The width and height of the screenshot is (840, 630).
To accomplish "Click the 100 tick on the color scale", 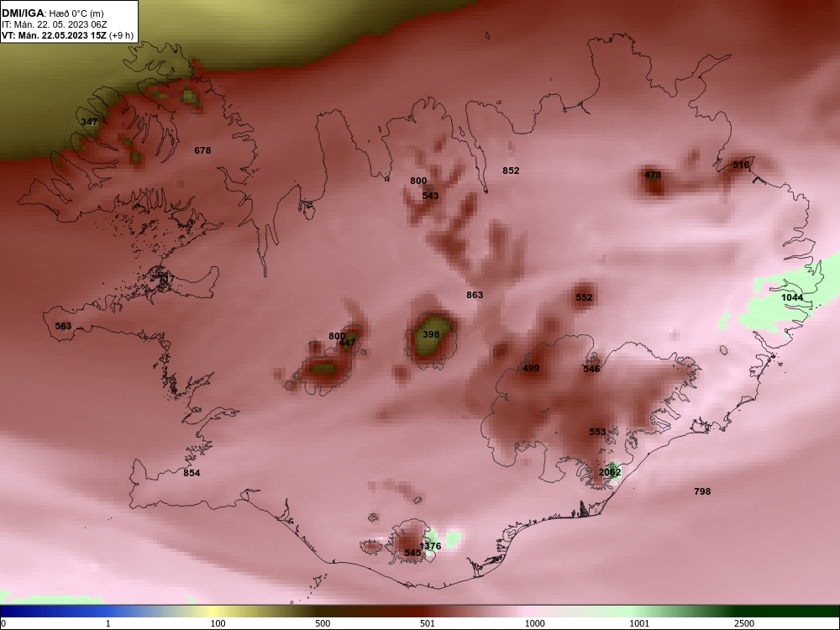I will click(218, 623).
